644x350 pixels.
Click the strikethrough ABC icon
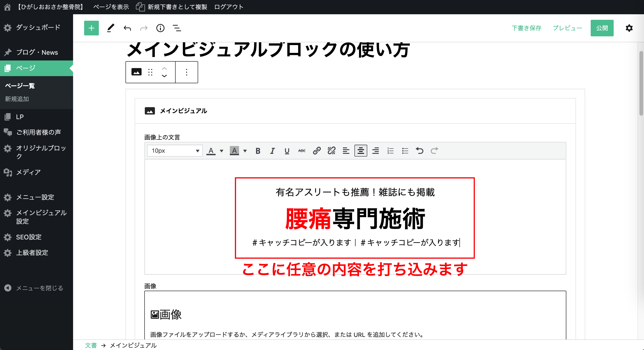(x=302, y=151)
